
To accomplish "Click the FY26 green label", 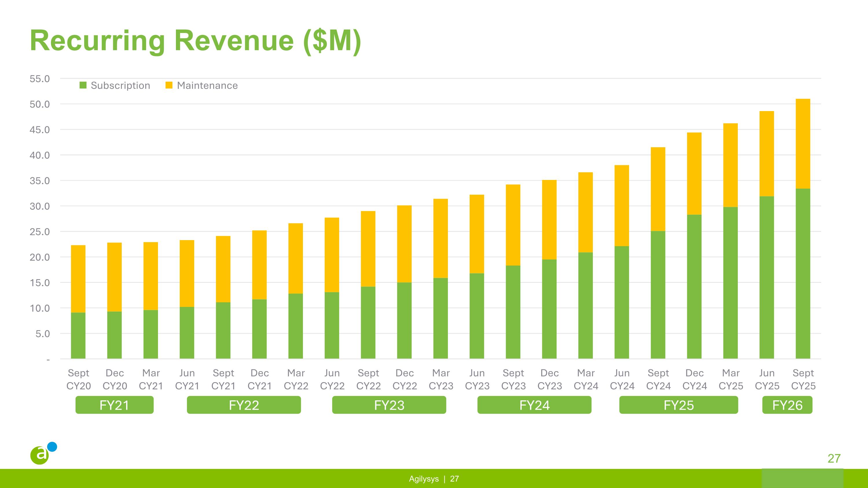I will click(x=787, y=405).
